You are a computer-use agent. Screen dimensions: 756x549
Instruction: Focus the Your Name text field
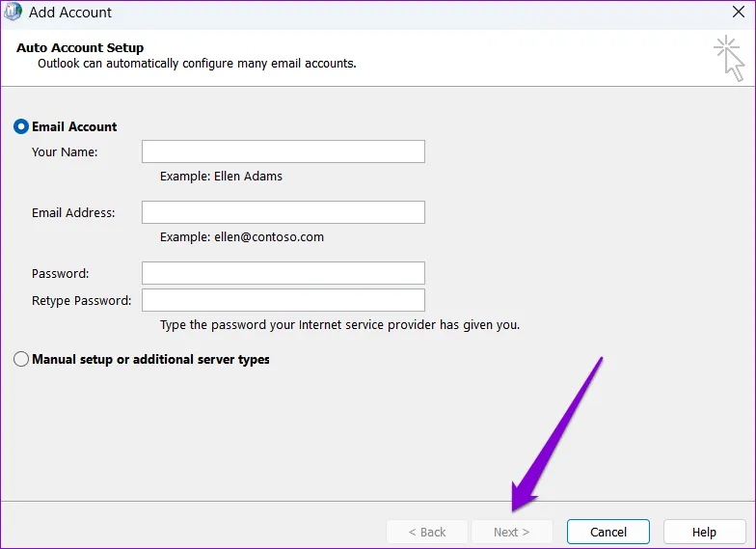[283, 151]
